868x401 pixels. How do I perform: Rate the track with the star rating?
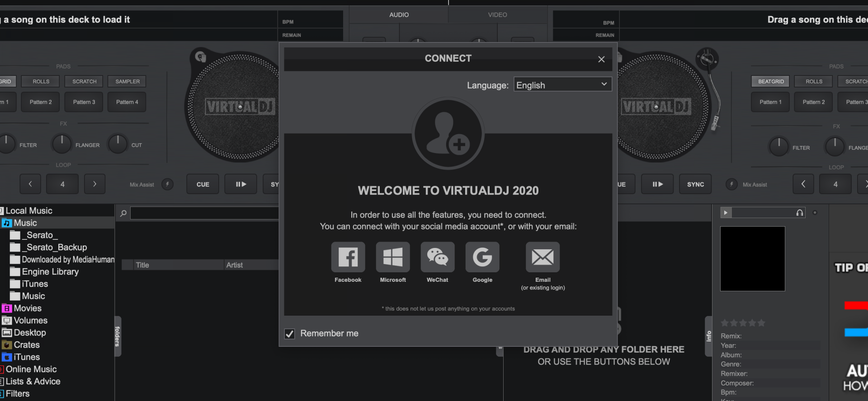point(743,323)
